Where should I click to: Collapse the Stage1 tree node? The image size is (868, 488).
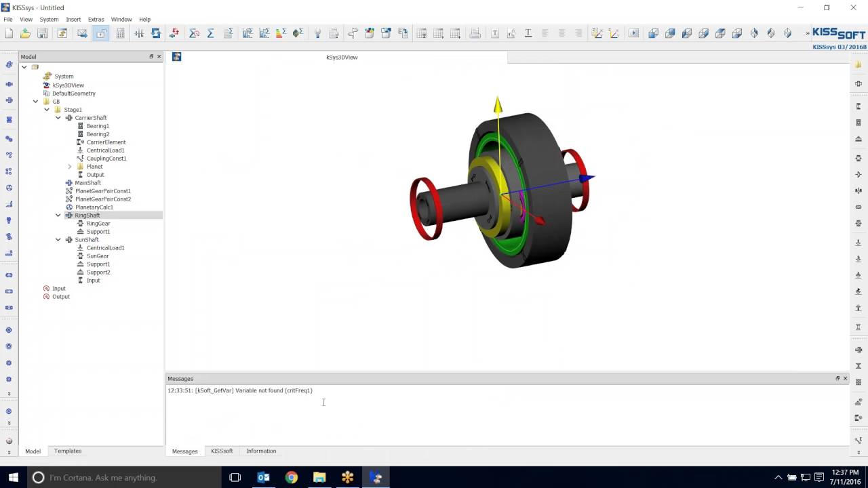coord(47,110)
